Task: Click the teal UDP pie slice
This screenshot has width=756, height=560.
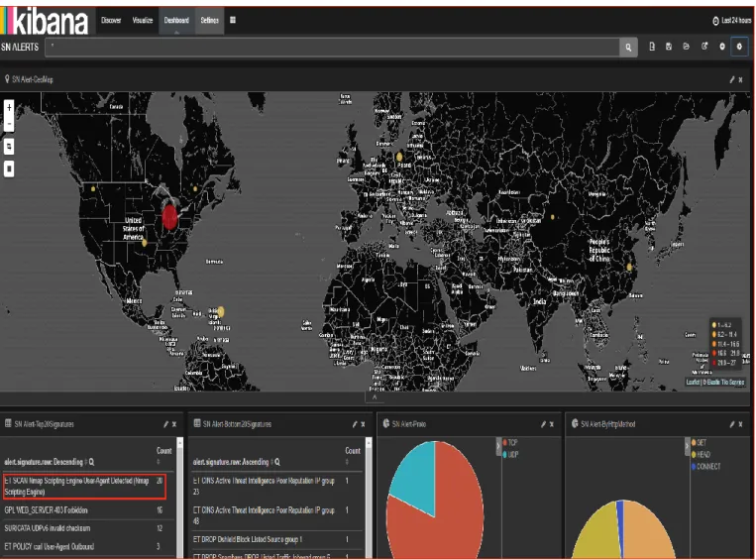Action: pyautogui.click(x=417, y=478)
